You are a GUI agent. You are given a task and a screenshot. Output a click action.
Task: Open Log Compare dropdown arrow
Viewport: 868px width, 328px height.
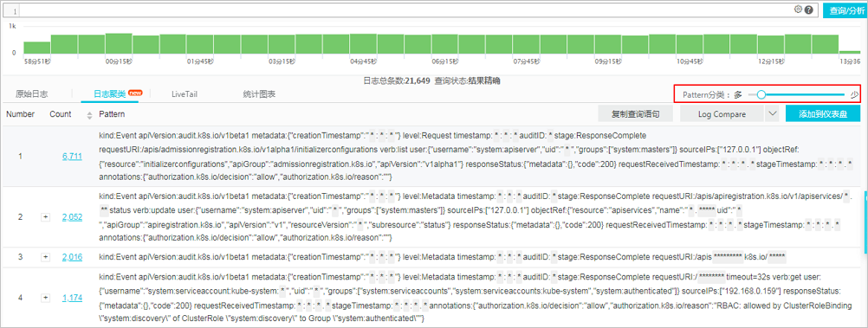coord(772,114)
